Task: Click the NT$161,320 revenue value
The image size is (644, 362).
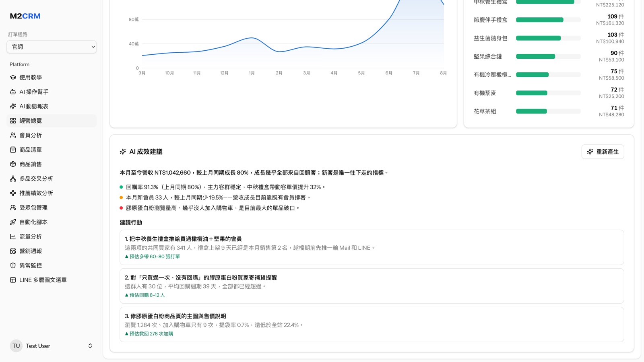Action: [x=610, y=23]
